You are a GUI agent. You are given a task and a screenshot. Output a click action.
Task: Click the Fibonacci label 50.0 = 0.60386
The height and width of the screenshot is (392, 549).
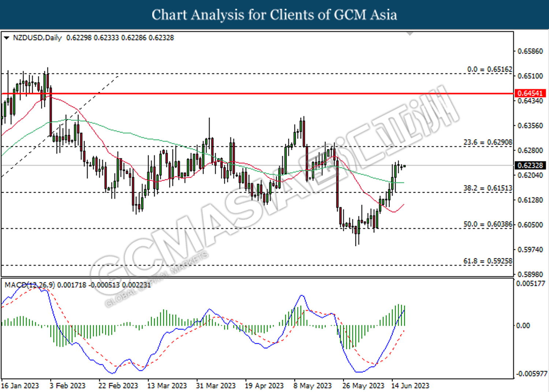pyautogui.click(x=488, y=224)
